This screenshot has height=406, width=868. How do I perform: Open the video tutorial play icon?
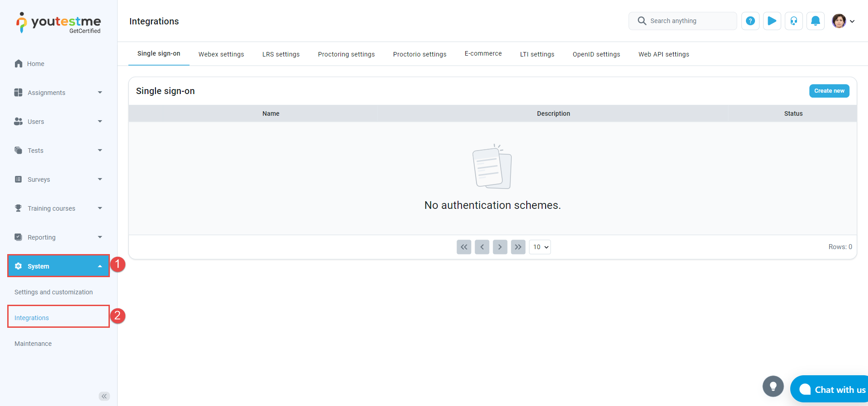772,21
